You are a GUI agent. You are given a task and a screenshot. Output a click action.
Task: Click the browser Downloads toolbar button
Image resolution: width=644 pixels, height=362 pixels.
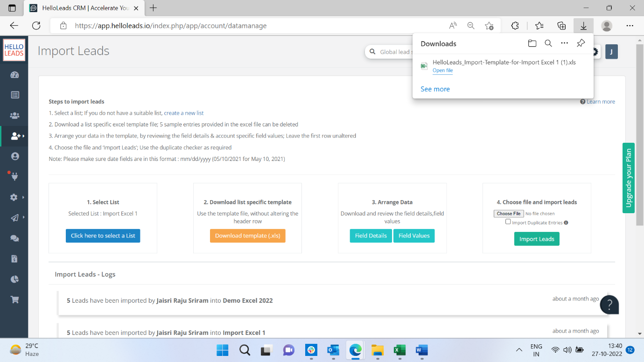tap(583, 26)
